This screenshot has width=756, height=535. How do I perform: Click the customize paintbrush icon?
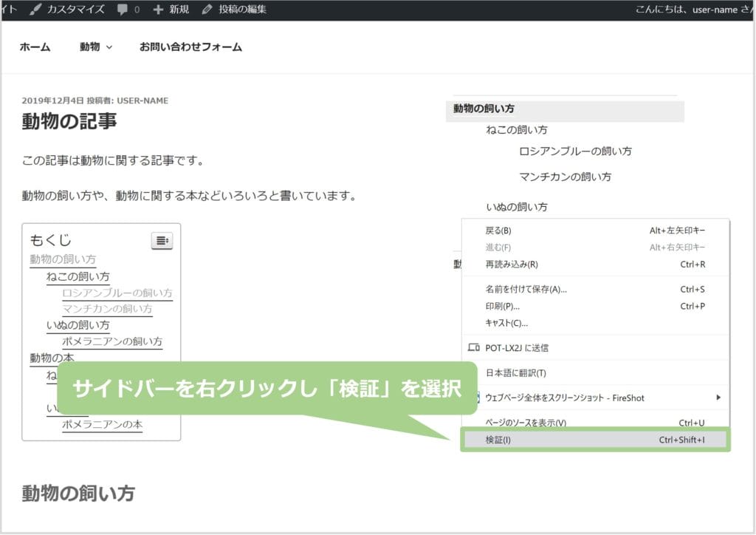[35, 10]
